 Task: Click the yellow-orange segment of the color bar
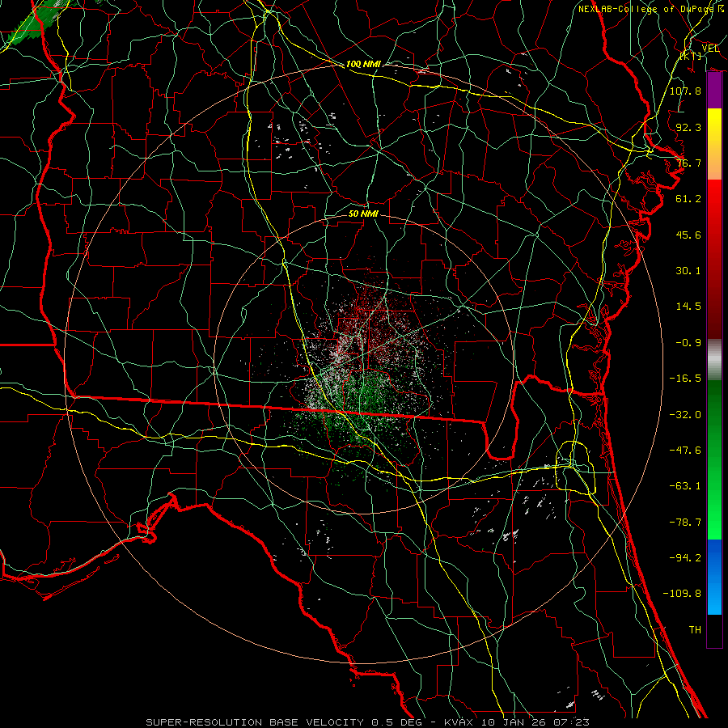[x=714, y=144]
